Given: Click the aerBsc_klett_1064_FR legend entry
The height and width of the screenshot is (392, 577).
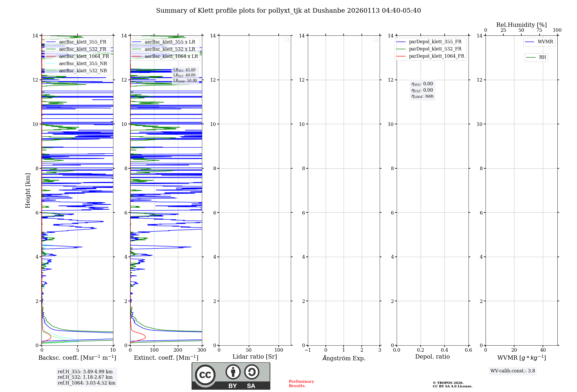Looking at the screenshot, I should coord(84,56).
